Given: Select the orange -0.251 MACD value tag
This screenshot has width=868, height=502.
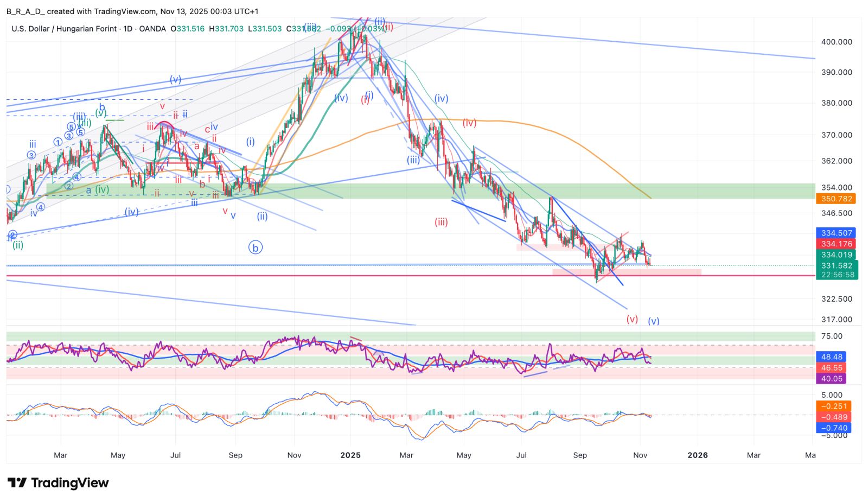Looking at the screenshot, I should [834, 406].
